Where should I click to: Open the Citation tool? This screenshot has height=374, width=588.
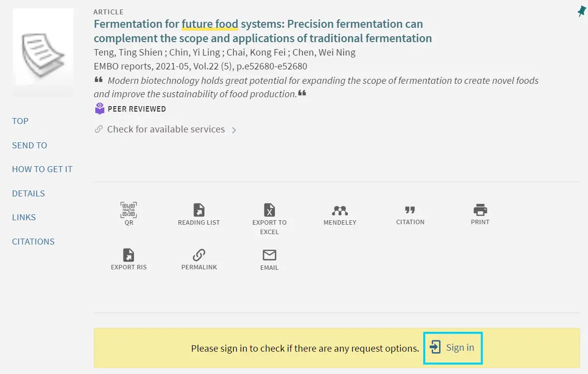click(x=410, y=215)
